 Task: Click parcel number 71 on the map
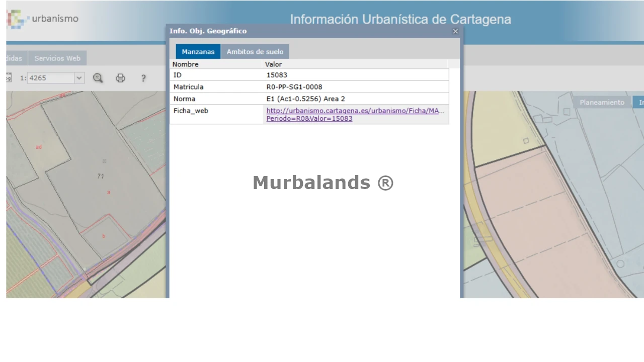tap(101, 176)
